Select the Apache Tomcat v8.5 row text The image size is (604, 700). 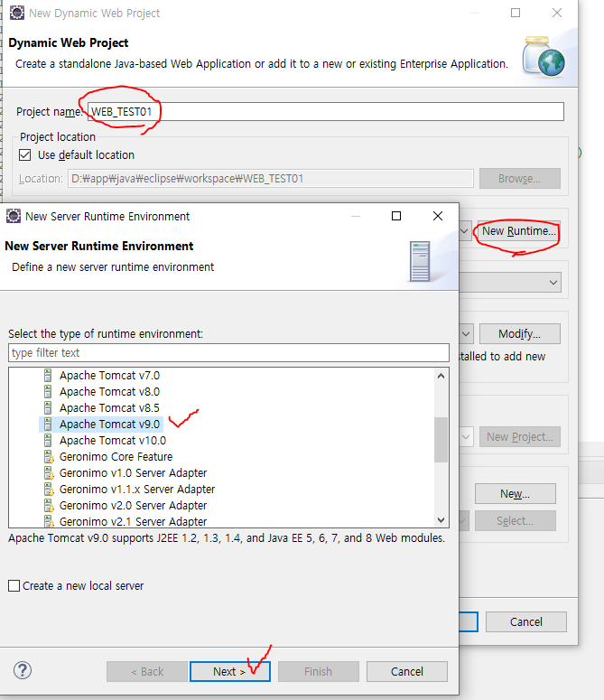coord(109,408)
